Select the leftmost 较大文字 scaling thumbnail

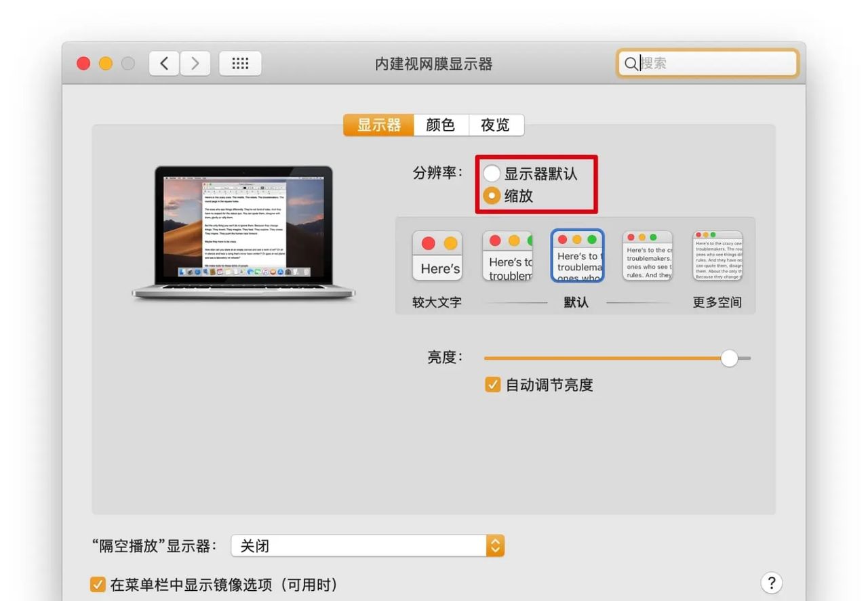[437, 255]
